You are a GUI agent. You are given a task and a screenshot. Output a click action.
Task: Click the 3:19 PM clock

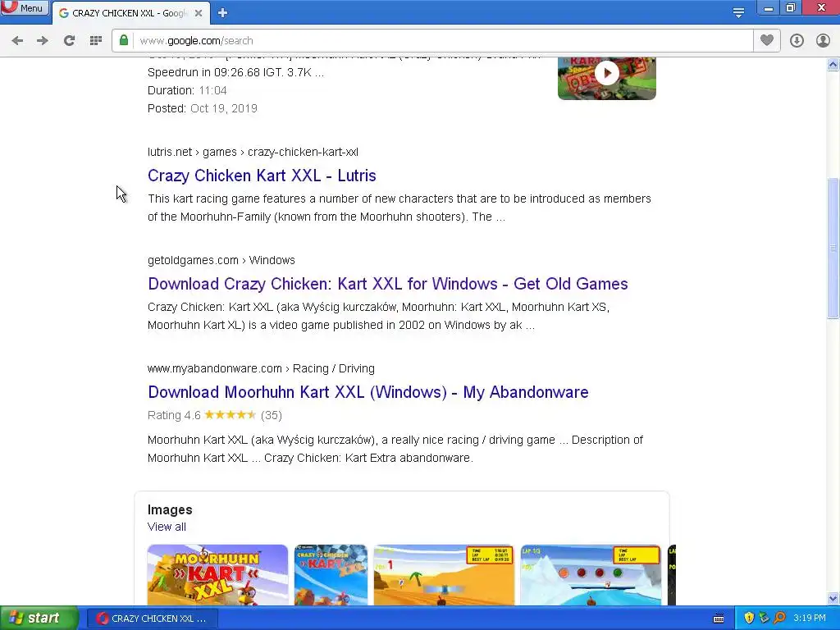click(x=810, y=619)
